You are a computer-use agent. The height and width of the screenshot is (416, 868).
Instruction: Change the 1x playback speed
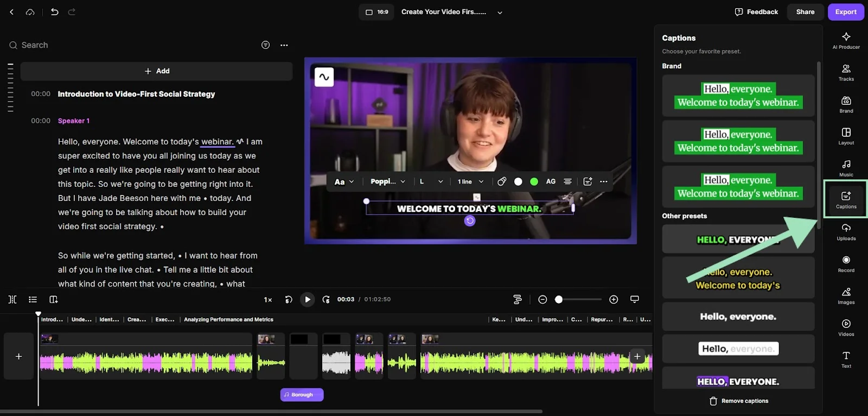tap(268, 299)
